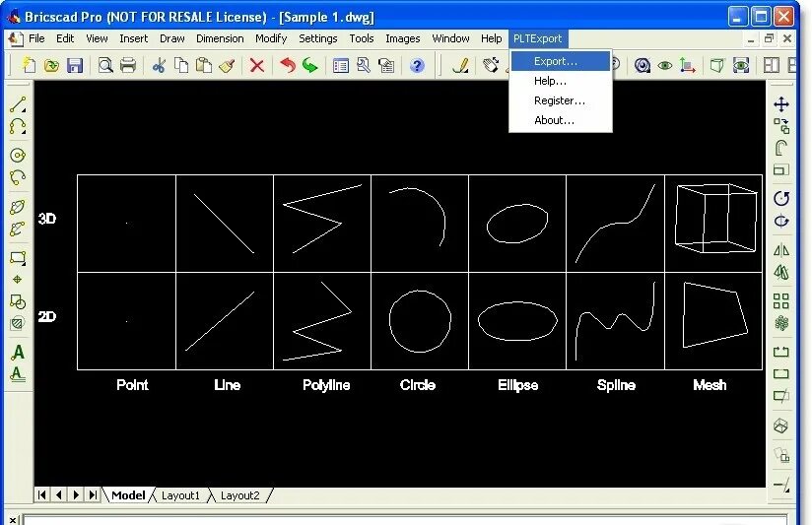The image size is (812, 525).
Task: Select the Rotate tool circular arrow
Action: tap(780, 198)
